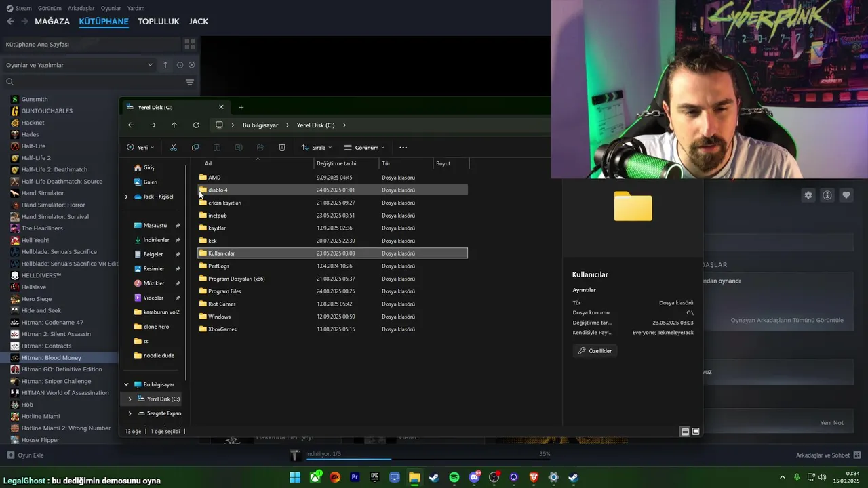Click the Steam library grid view icon
Image resolution: width=868 pixels, height=488 pixels.
(x=190, y=44)
